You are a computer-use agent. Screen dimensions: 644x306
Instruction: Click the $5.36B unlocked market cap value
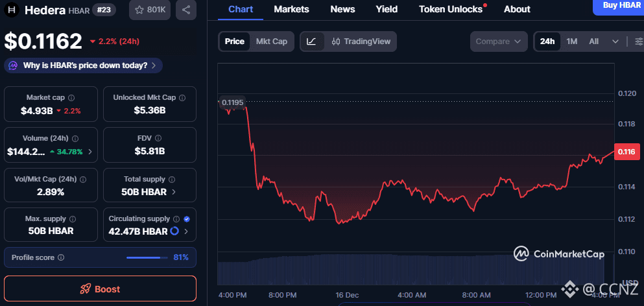[150, 110]
